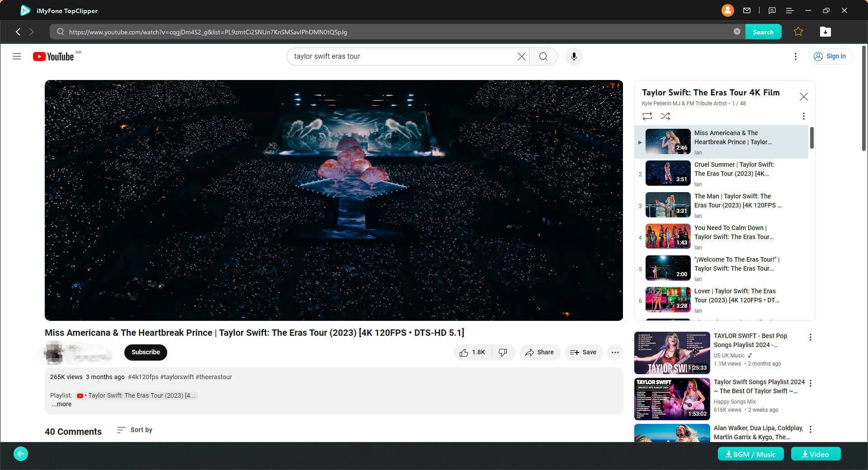This screenshot has width=868, height=470.
Task: Open options menu for TAYLOR SWIFT Best Pop Songs
Action: click(811, 337)
